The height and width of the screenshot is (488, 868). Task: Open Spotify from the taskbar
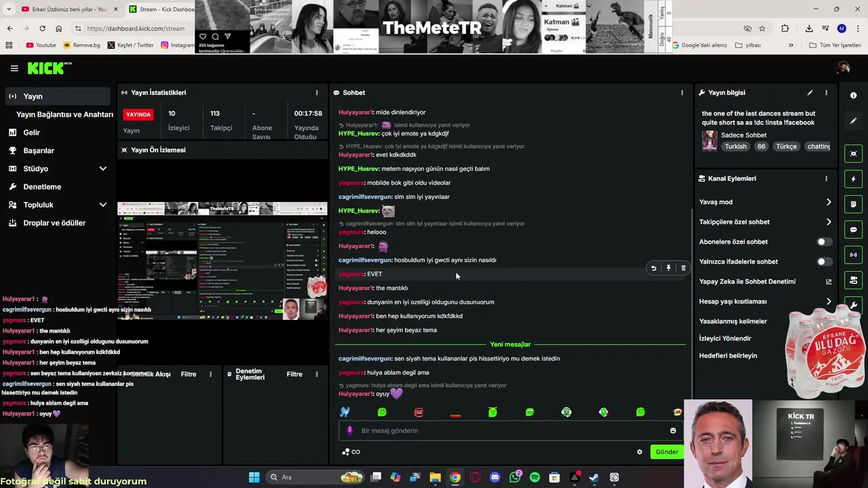[x=534, y=477]
